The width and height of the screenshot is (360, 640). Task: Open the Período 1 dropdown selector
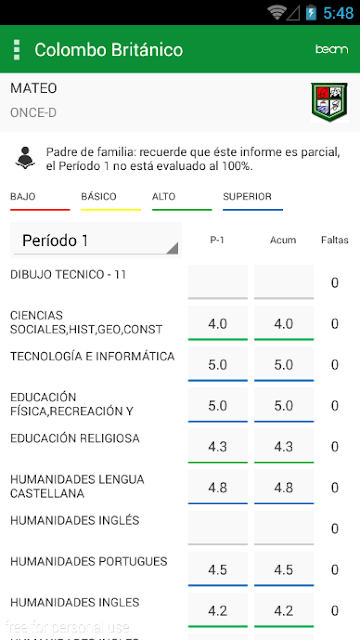[96, 240]
